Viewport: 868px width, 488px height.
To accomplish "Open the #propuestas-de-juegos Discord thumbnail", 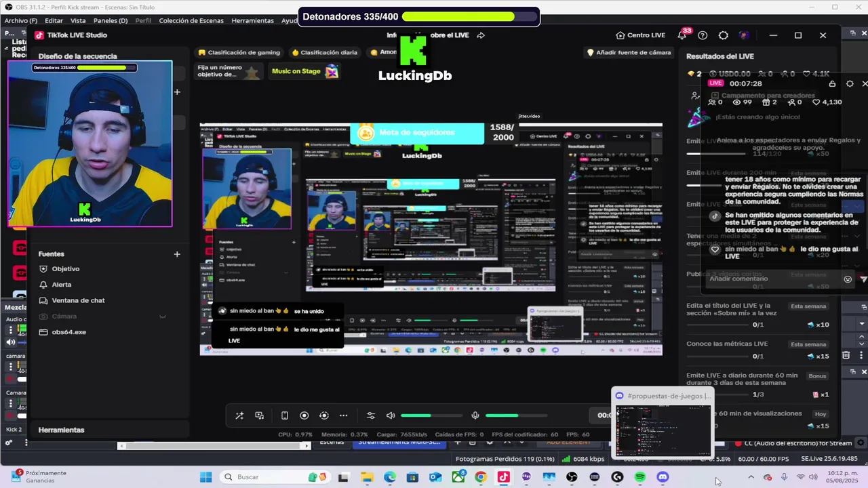I will click(x=663, y=423).
